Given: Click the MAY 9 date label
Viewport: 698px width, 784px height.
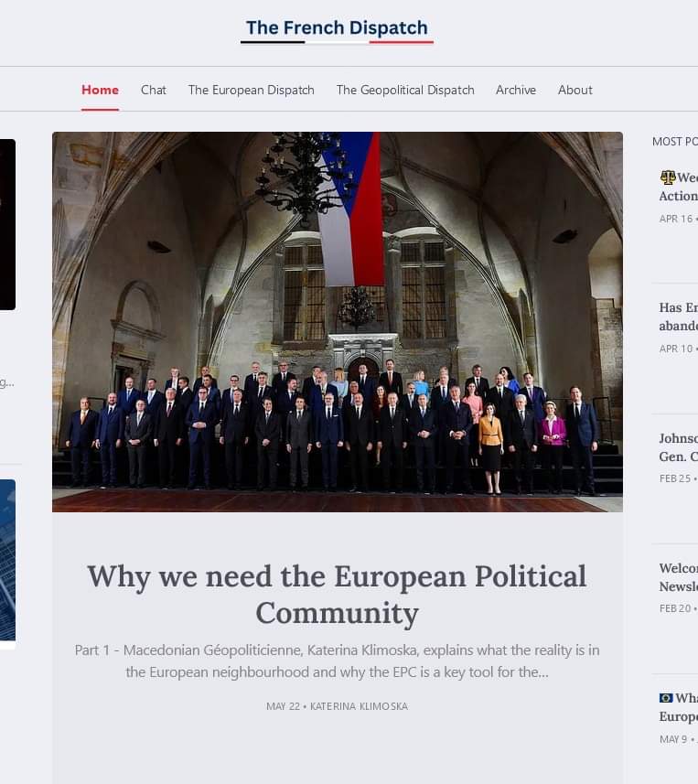Looking at the screenshot, I should coord(673,739).
